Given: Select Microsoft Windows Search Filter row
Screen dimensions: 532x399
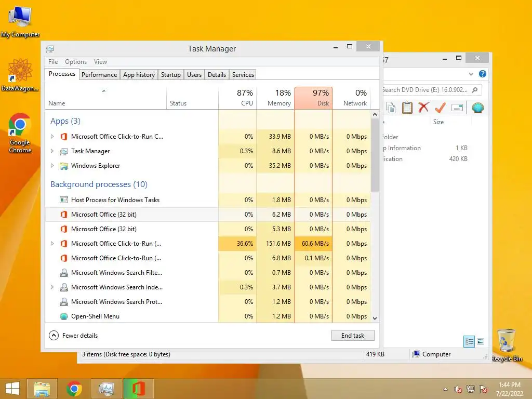Looking at the screenshot, I should click(208, 272).
